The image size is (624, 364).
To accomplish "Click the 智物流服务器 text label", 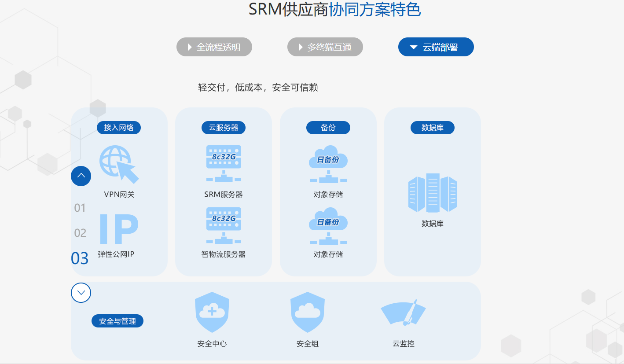I will coord(224,254).
